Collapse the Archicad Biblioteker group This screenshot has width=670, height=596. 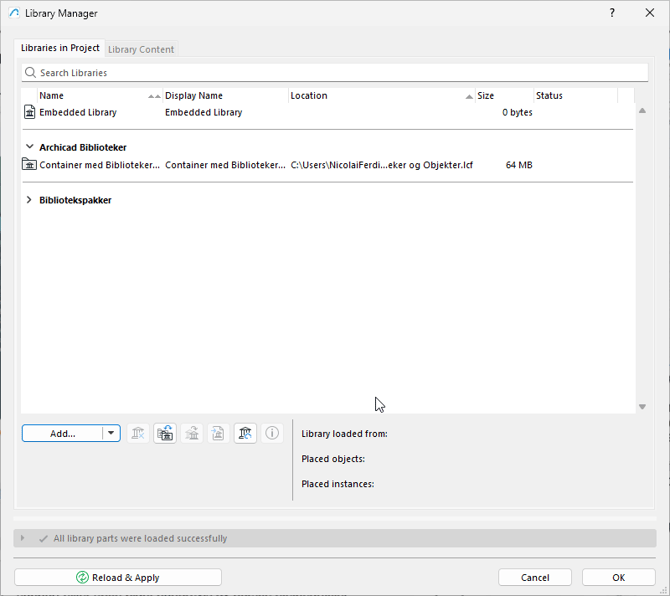[x=29, y=148]
